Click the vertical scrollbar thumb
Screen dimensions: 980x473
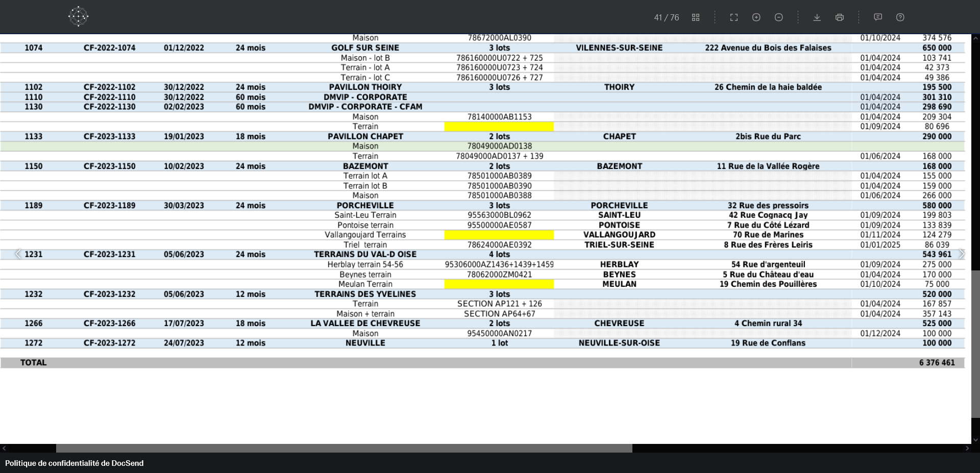coord(975,344)
